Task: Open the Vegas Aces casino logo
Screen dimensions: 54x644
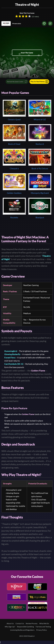Action: tap(37, 597)
